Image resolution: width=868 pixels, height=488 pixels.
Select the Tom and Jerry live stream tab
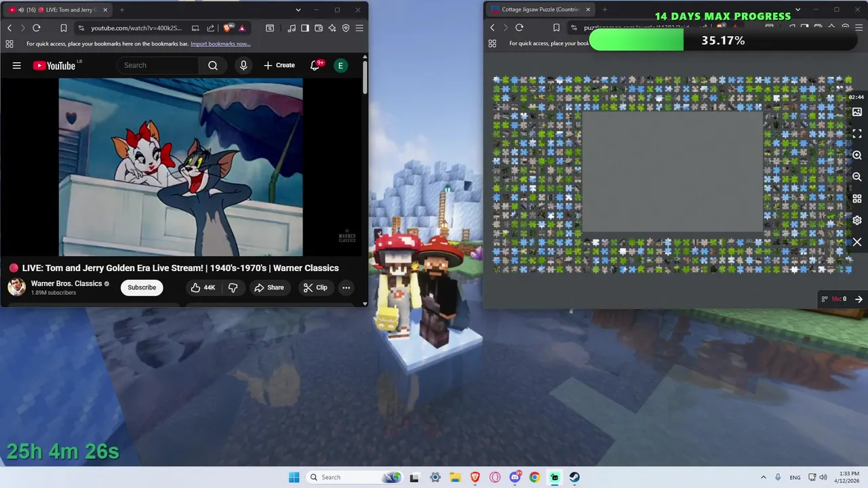tap(58, 9)
